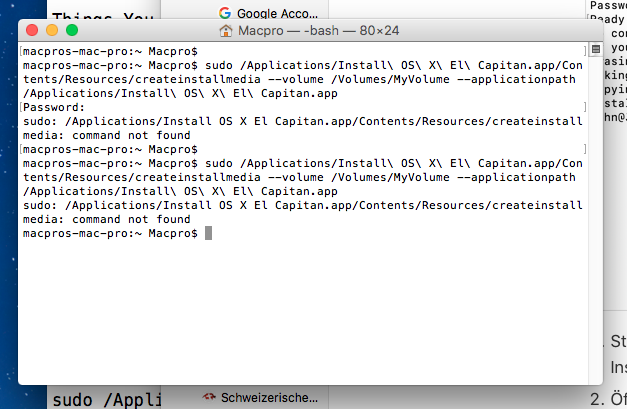Click the empty area below the last prompt
Image resolution: width=627 pixels, height=409 pixels.
(300, 310)
